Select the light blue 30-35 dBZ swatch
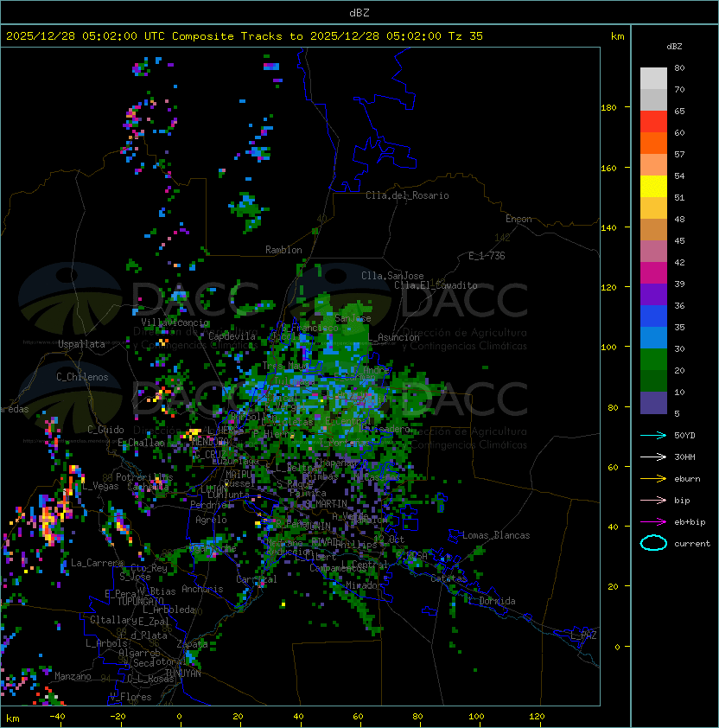 pyautogui.click(x=653, y=337)
